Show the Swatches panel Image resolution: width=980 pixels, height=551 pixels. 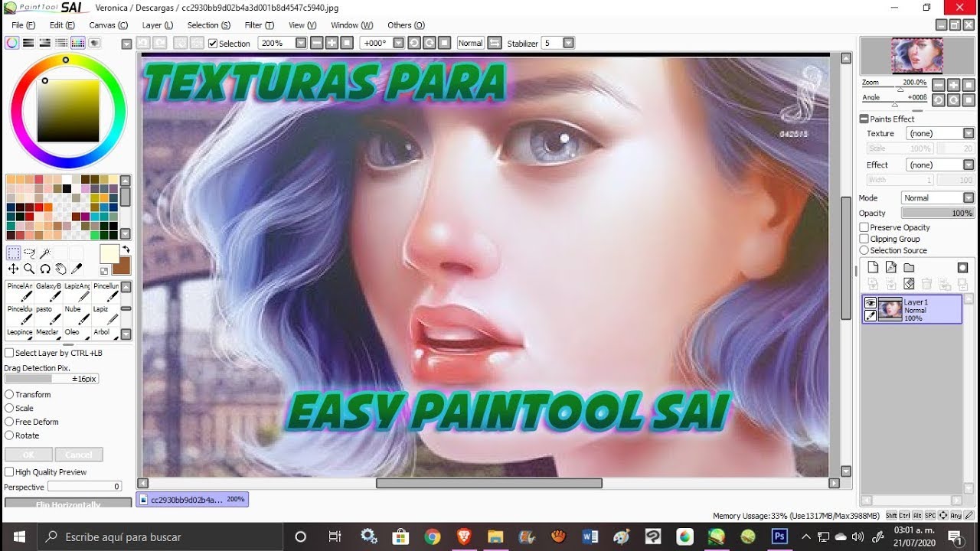click(x=77, y=43)
